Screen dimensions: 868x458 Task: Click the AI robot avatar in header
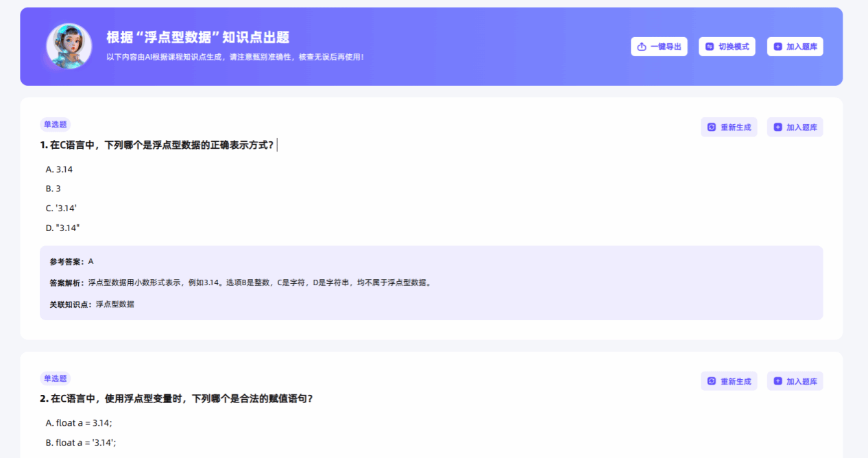coord(69,46)
